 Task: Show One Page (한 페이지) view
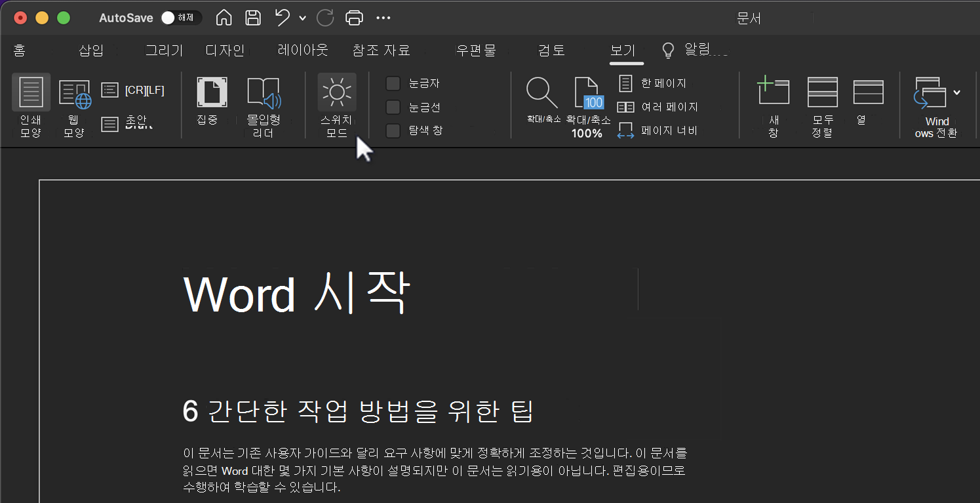pyautogui.click(x=653, y=83)
